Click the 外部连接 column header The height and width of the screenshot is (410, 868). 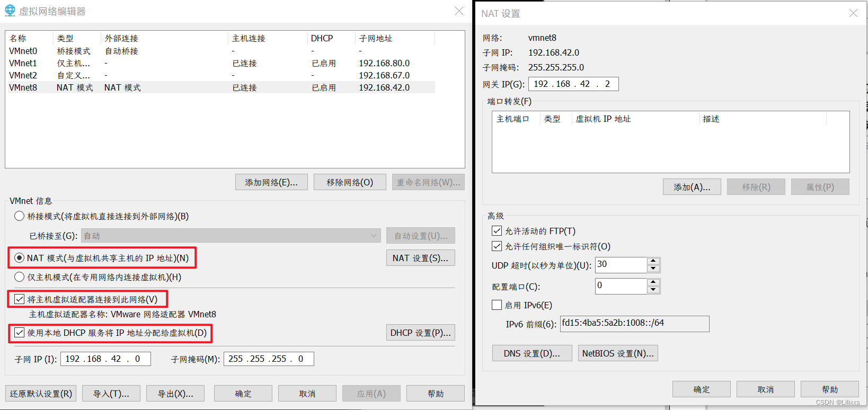[x=164, y=38]
